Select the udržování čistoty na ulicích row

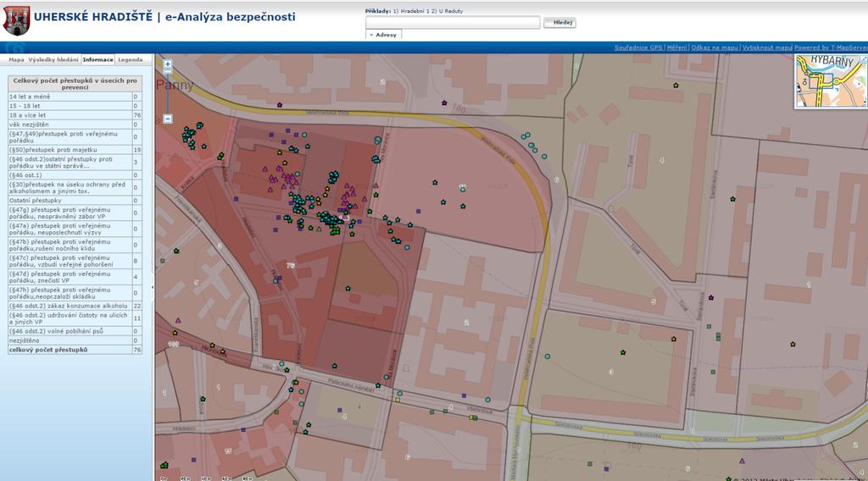point(75,318)
